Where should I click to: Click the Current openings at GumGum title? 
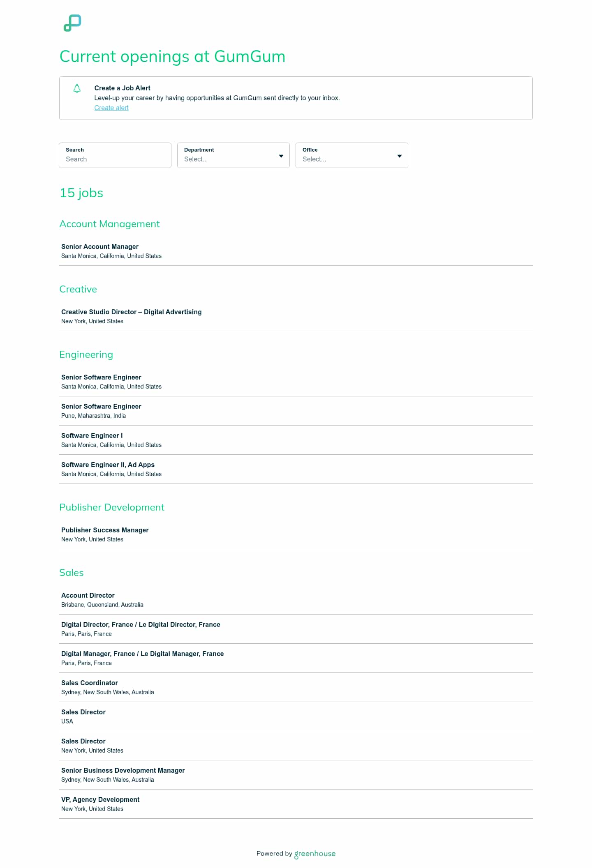click(172, 56)
